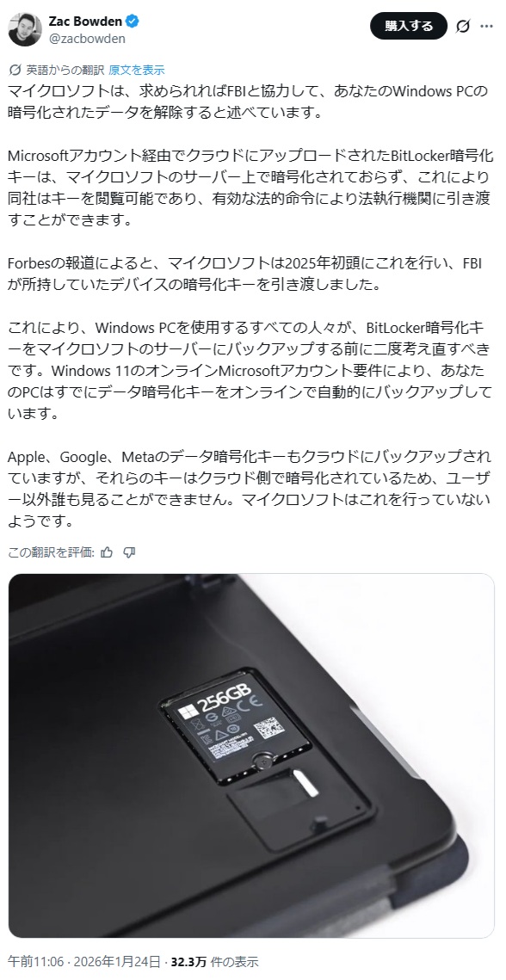Open the more options ellipsis menu
The width and height of the screenshot is (506, 980).
pos(486,27)
